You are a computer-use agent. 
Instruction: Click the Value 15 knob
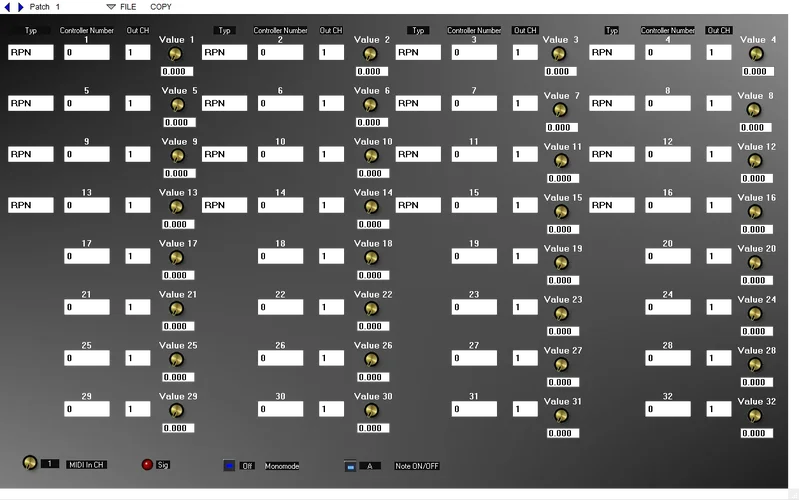(x=561, y=212)
